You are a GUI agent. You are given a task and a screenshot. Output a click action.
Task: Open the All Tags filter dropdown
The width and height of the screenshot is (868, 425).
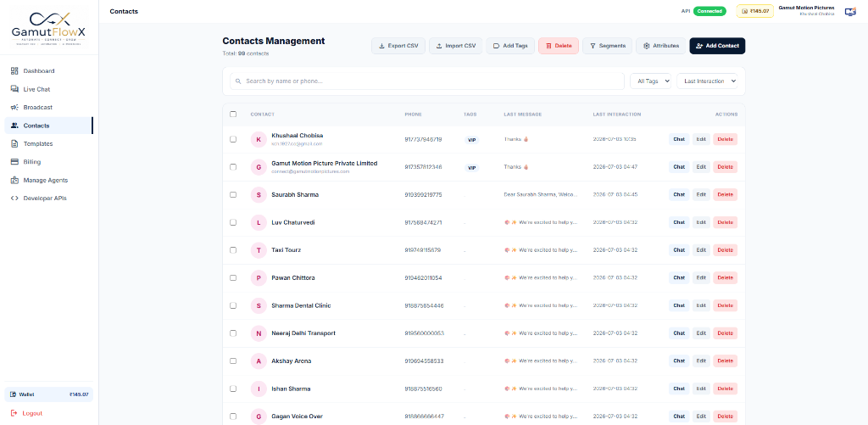(650, 81)
